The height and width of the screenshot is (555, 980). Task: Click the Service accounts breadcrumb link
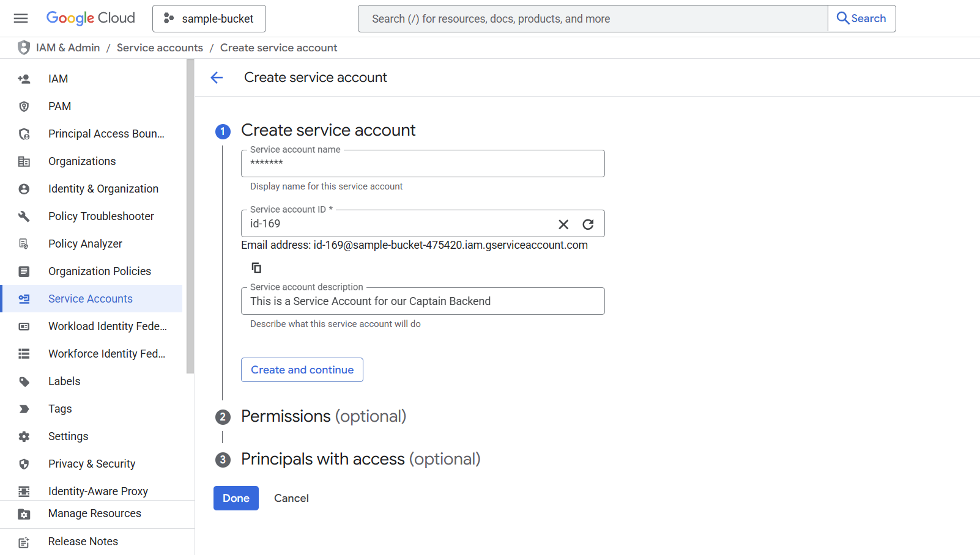[x=160, y=48]
